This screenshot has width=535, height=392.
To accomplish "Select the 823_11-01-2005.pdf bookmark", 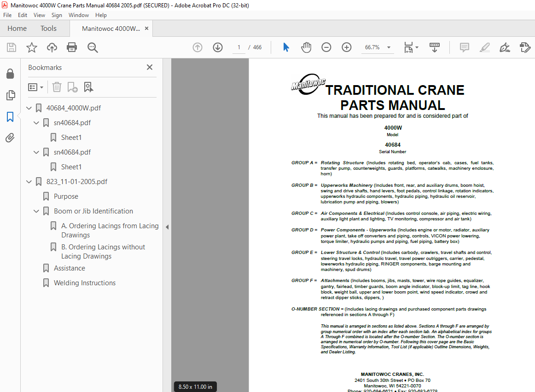I will coord(77,182).
